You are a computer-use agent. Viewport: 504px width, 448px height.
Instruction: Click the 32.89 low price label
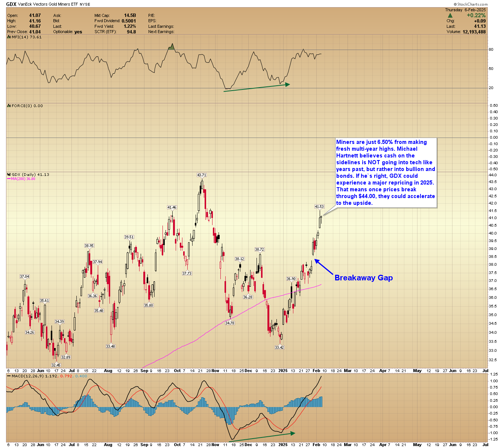pyautogui.click(x=66, y=357)
